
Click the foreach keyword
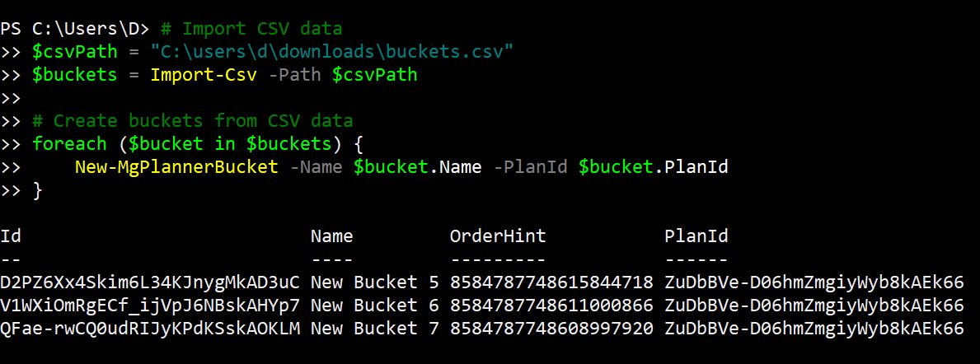(69, 144)
